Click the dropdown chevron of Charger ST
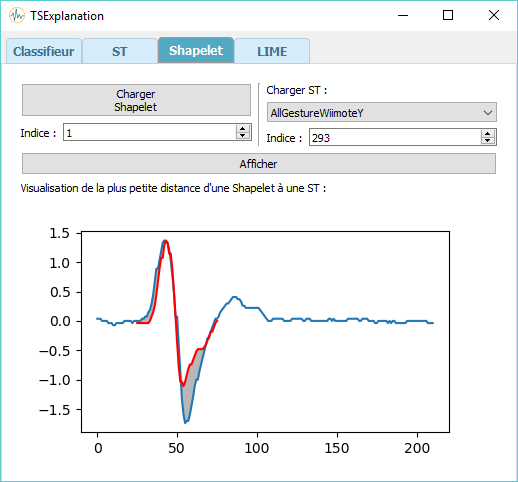Image resolution: width=518 pixels, height=482 pixels. click(x=488, y=113)
